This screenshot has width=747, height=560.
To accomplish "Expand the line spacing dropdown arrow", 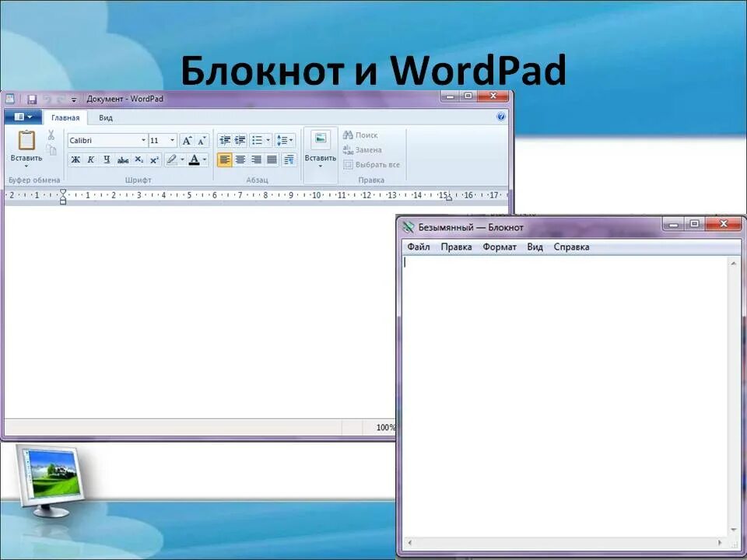I will pyautogui.click(x=291, y=140).
